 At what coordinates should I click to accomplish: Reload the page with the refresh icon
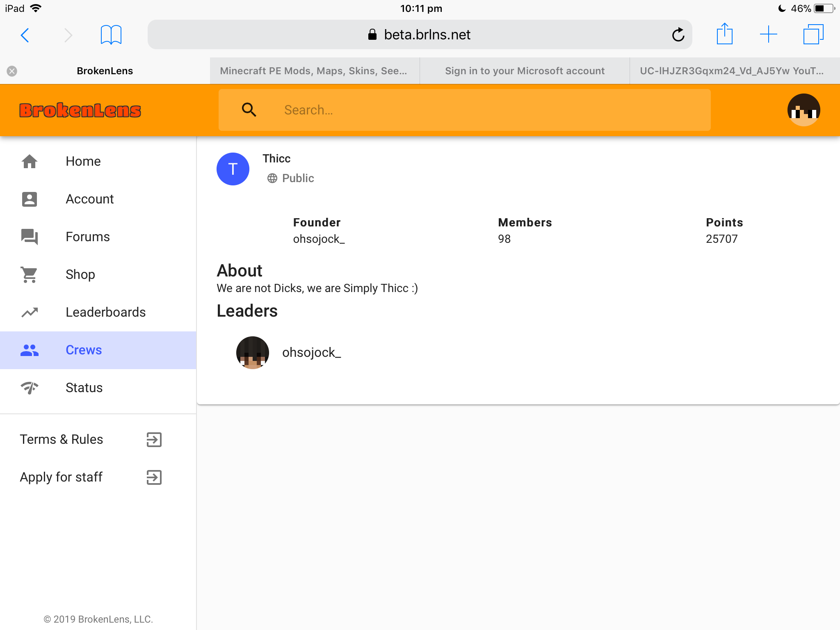tap(678, 35)
